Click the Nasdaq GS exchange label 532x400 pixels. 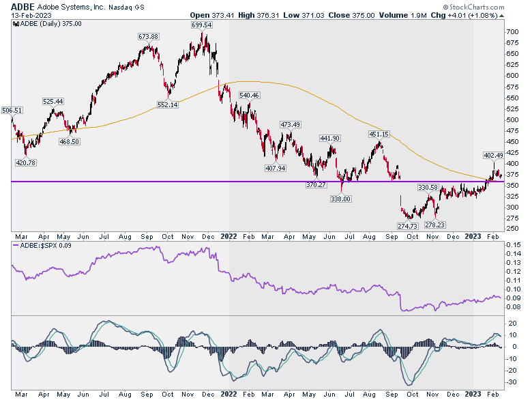(x=126, y=7)
